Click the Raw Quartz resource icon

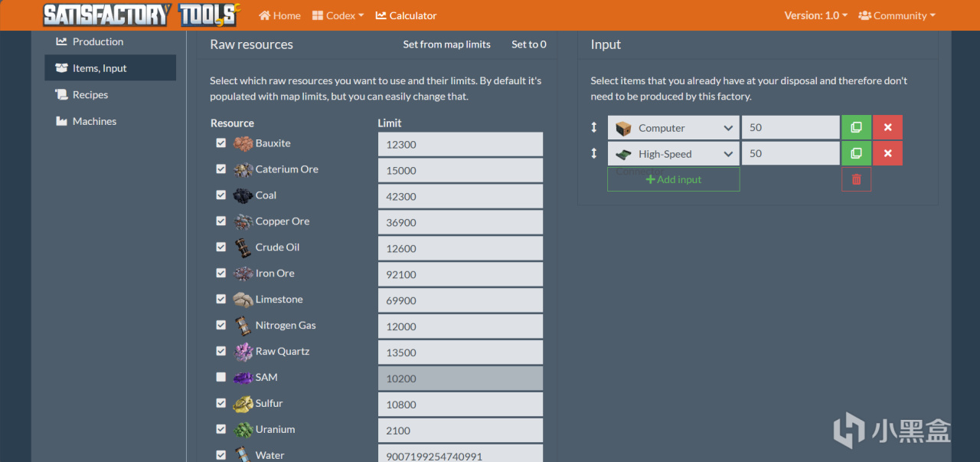coord(243,352)
